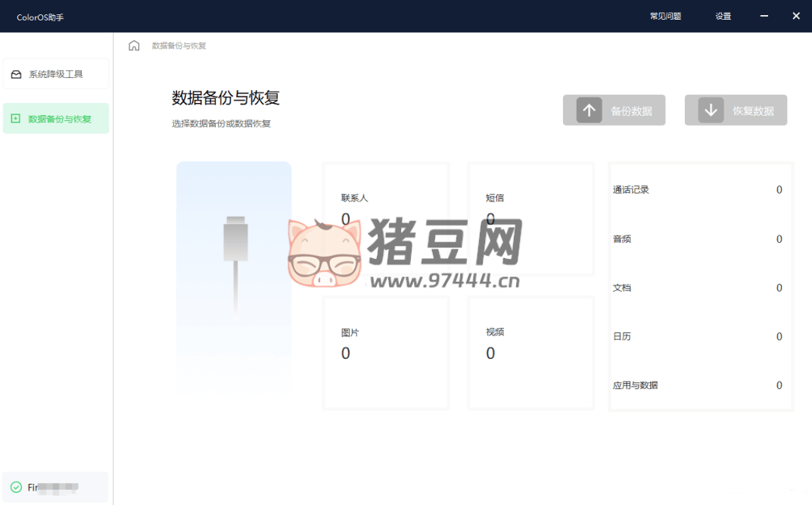
Task: Click the system downgrade tool icon
Action: [x=16, y=74]
